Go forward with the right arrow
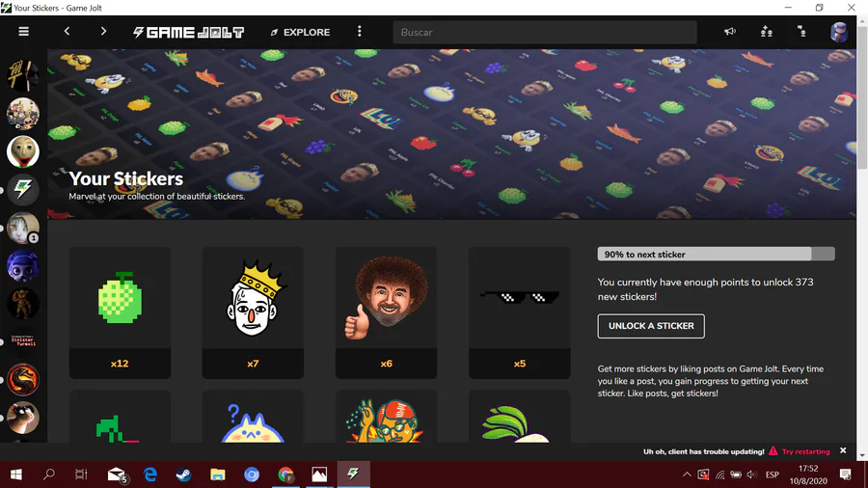Viewport: 868px width, 488px height. click(x=103, y=32)
